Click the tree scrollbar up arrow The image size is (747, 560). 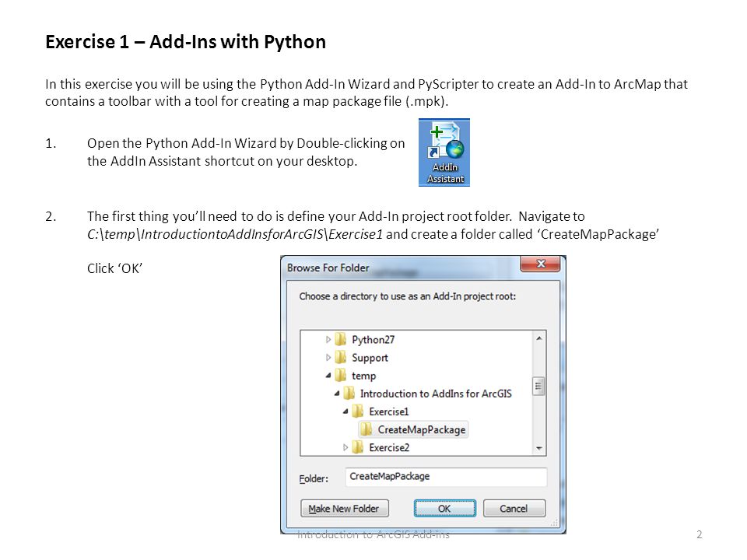tap(538, 338)
